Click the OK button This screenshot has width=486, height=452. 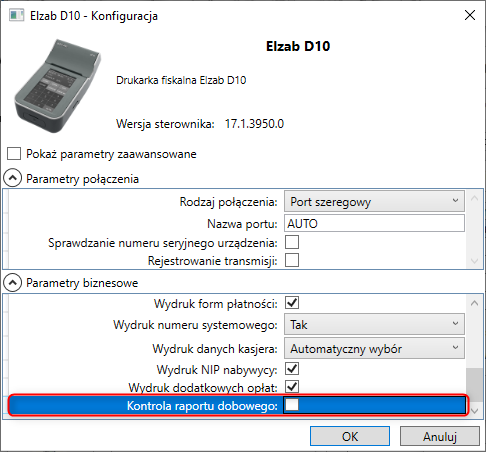[350, 436]
